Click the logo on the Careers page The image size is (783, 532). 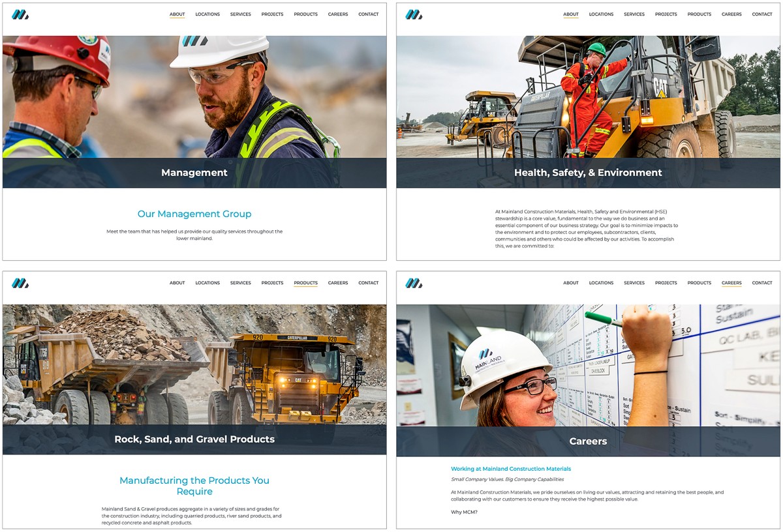tap(414, 283)
